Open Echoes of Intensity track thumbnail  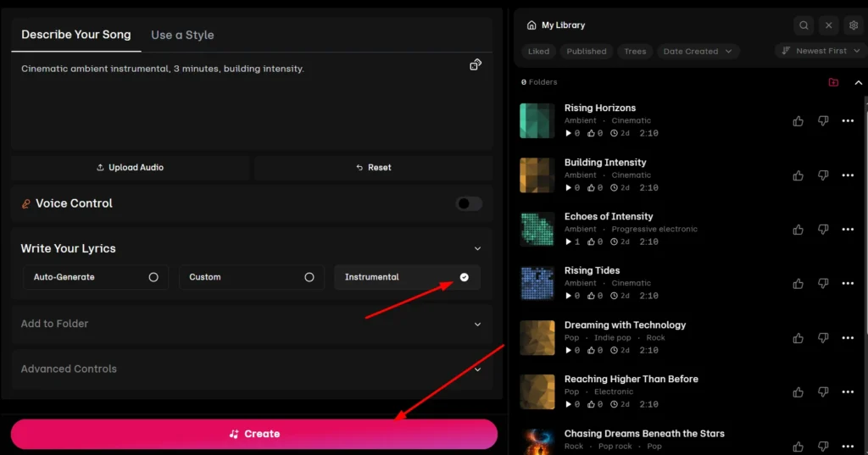click(537, 229)
